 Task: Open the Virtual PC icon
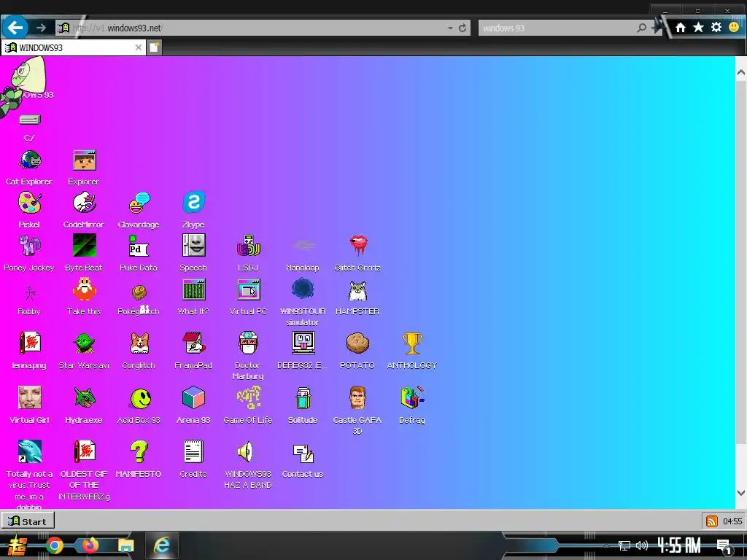[248, 289]
